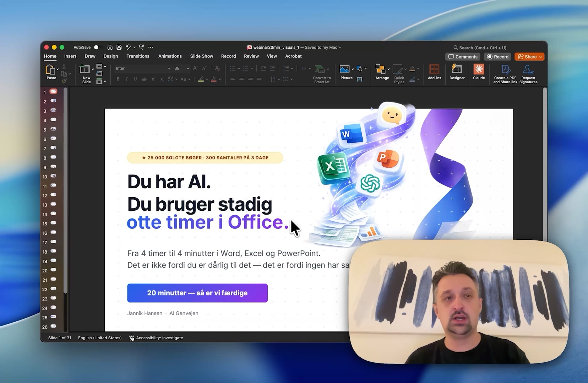Toggle Underline formatting
The width and height of the screenshot is (588, 383).
click(135, 79)
